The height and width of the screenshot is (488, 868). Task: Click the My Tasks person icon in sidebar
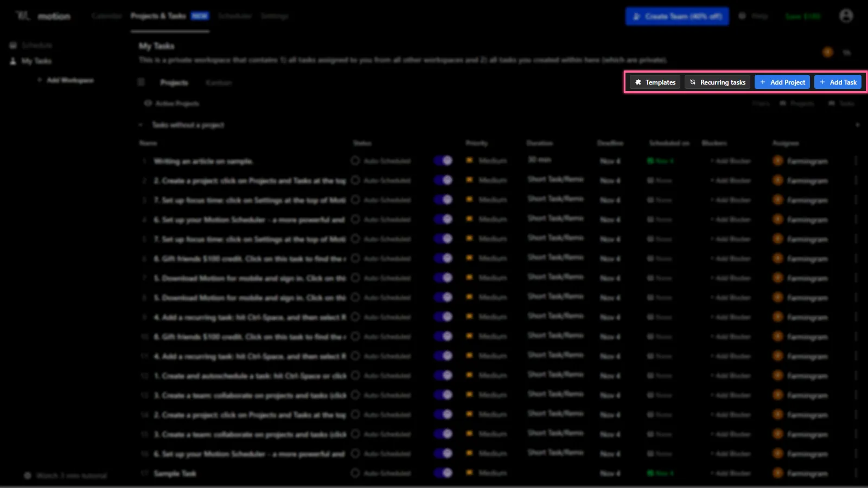(x=14, y=61)
